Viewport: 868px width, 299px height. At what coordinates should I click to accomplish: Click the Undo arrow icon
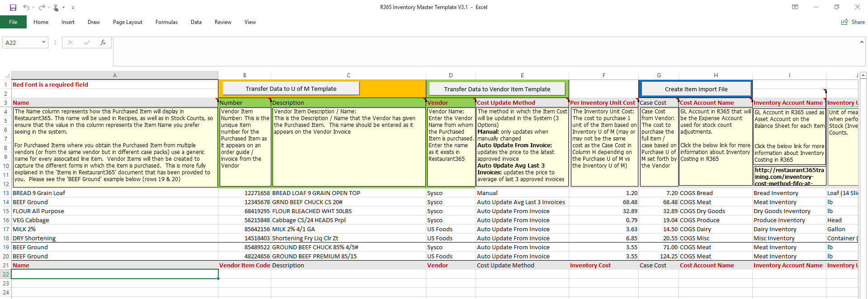click(x=26, y=7)
